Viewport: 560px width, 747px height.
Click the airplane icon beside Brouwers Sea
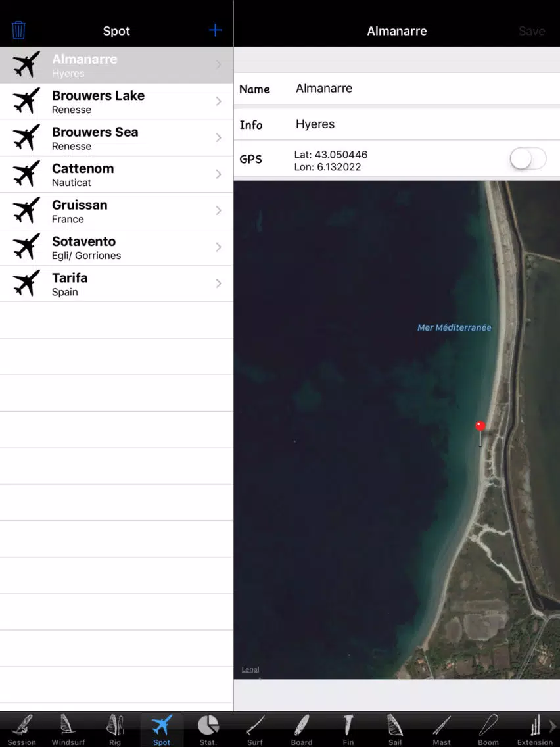(x=27, y=137)
